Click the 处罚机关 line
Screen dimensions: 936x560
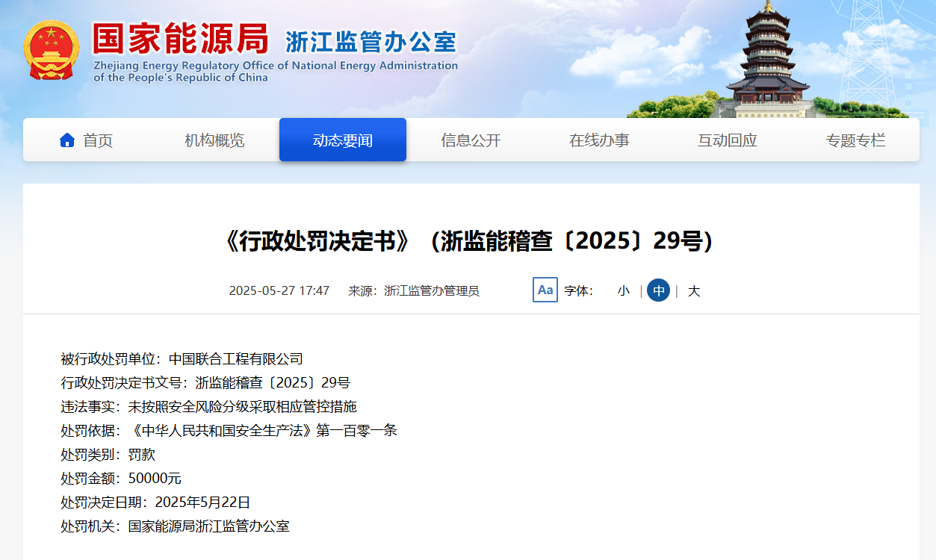[175, 526]
